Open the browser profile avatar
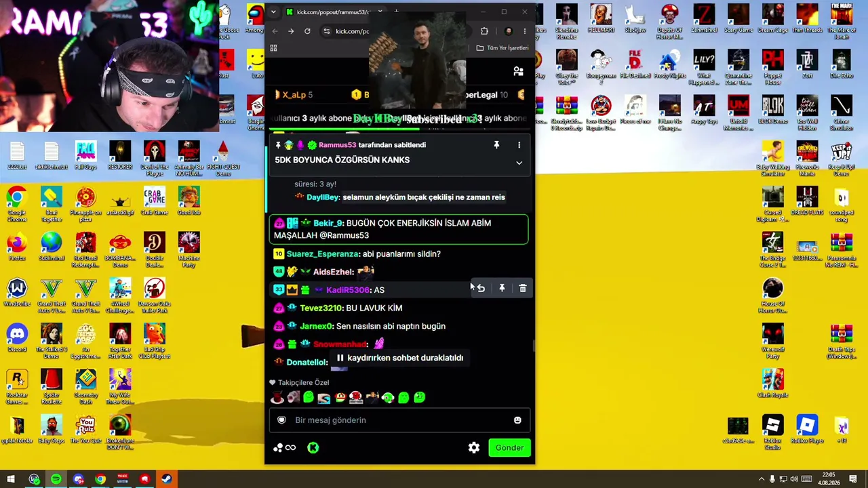Viewport: 868px width, 488px height. pos(509,31)
